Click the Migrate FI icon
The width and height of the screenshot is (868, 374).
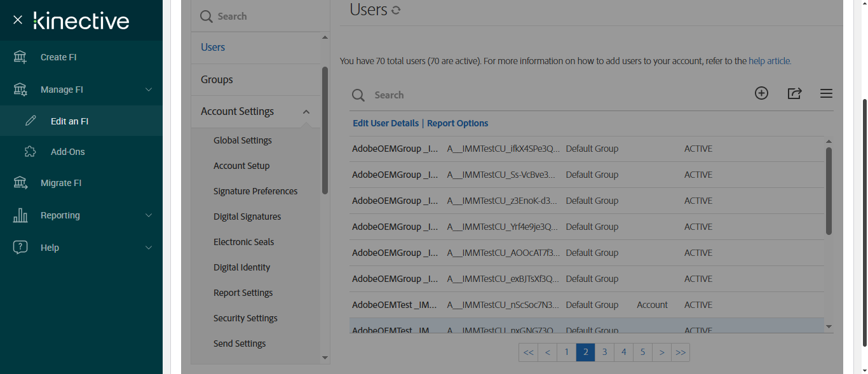(20, 183)
